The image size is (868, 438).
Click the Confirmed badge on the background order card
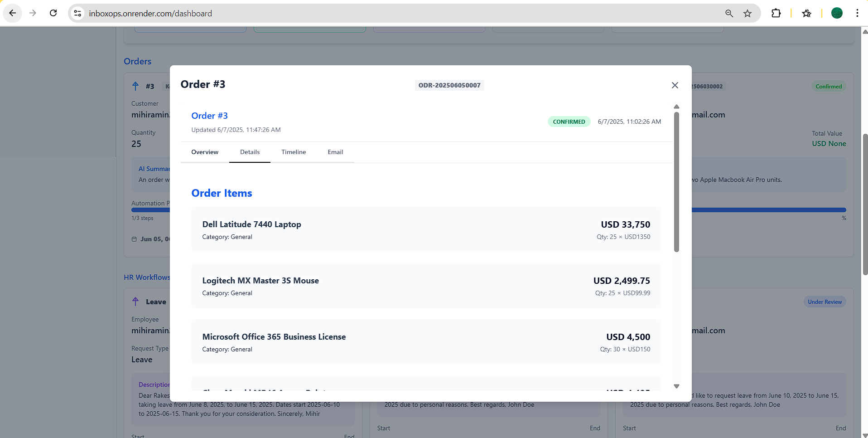829,86
